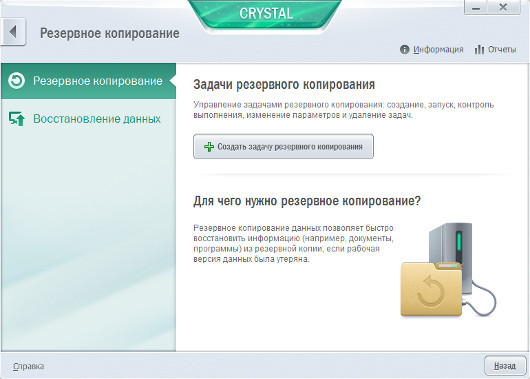The image size is (530, 379).
Task: Close the Crystal window
Action: pos(503,7)
